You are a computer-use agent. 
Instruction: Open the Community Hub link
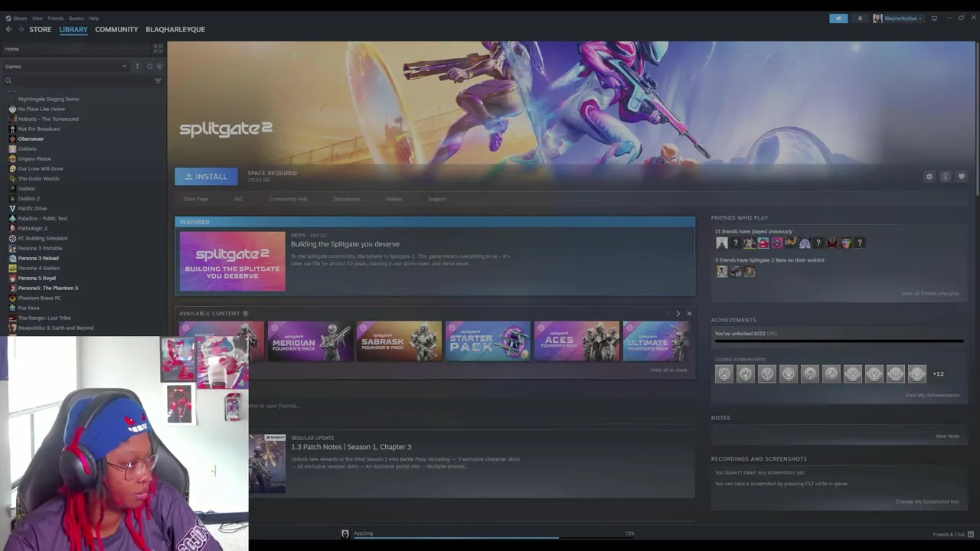point(288,199)
